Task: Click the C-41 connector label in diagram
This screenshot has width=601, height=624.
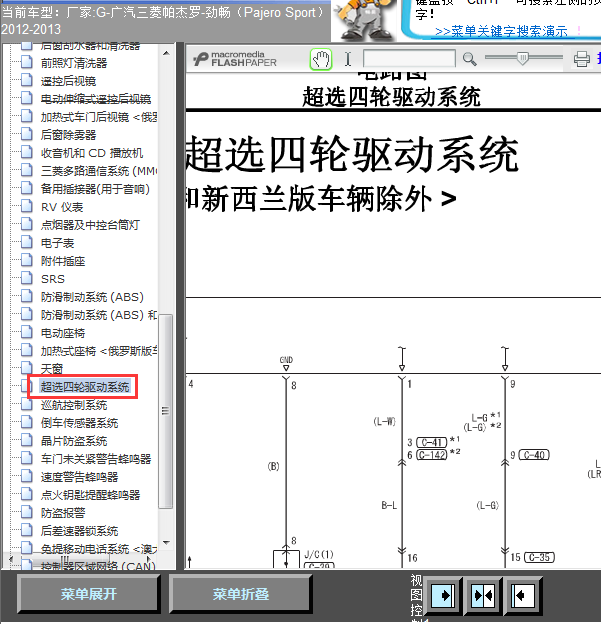Action: 431,442
